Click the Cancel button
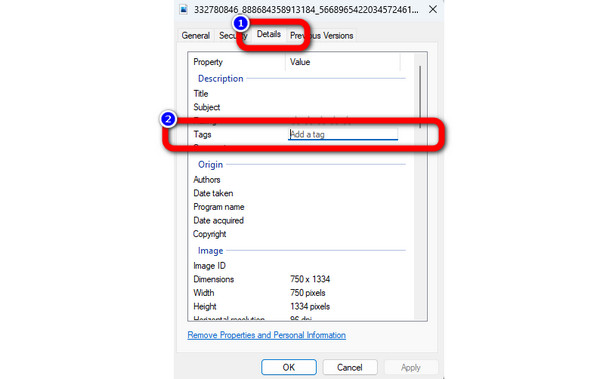The height and width of the screenshot is (379, 600). [350, 367]
